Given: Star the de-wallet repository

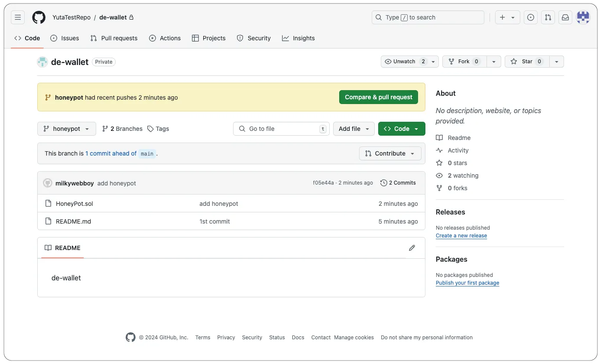Looking at the screenshot, I should (x=527, y=62).
